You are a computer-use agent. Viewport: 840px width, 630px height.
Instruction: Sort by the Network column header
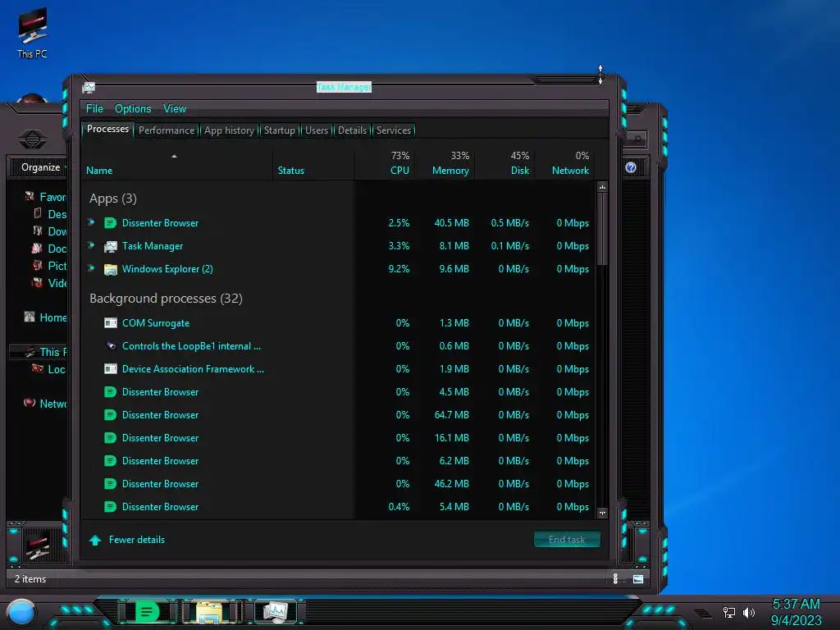pos(564,163)
